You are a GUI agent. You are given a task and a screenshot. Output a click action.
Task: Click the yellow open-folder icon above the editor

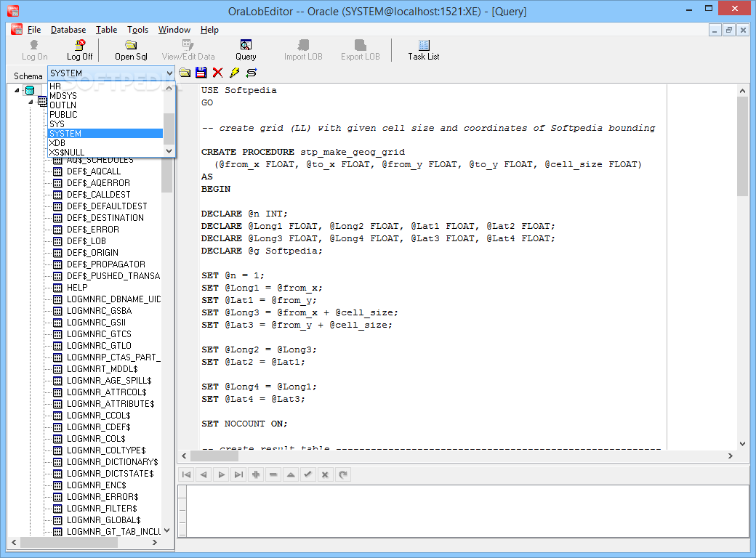185,73
